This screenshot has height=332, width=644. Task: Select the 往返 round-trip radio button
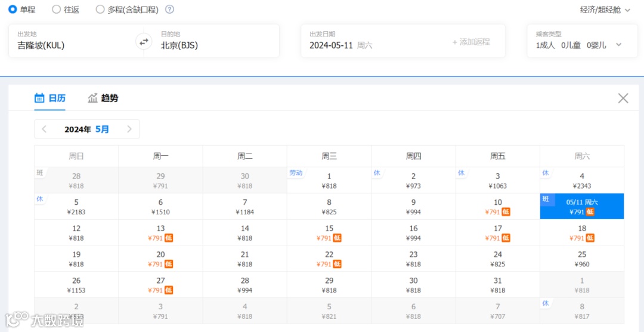(56, 10)
